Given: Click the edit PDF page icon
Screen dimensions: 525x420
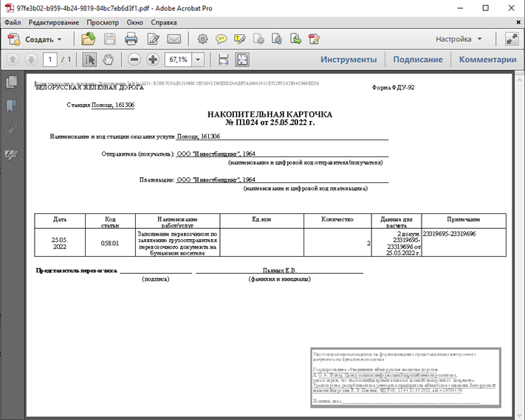Looking at the screenshot, I should (x=314, y=39).
